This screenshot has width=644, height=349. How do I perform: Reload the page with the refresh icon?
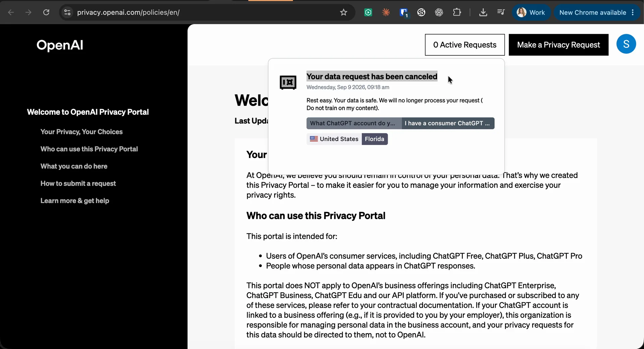pos(46,12)
